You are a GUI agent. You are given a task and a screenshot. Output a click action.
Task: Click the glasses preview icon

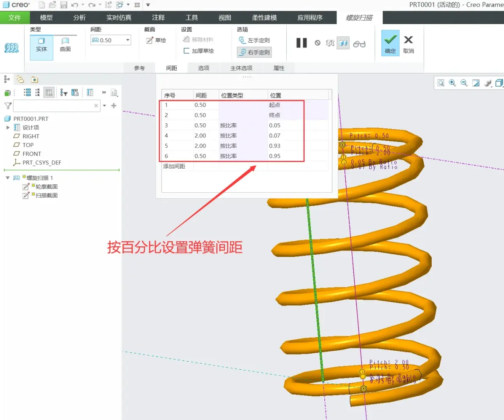(x=359, y=44)
